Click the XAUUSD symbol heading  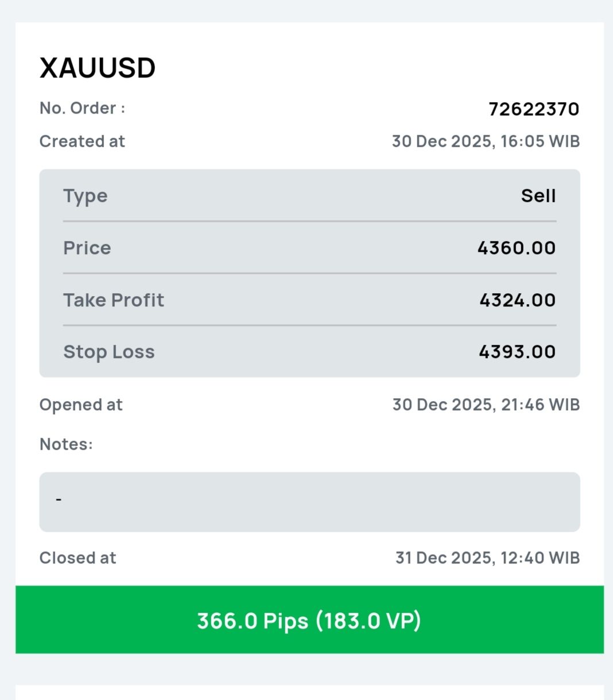point(98,68)
